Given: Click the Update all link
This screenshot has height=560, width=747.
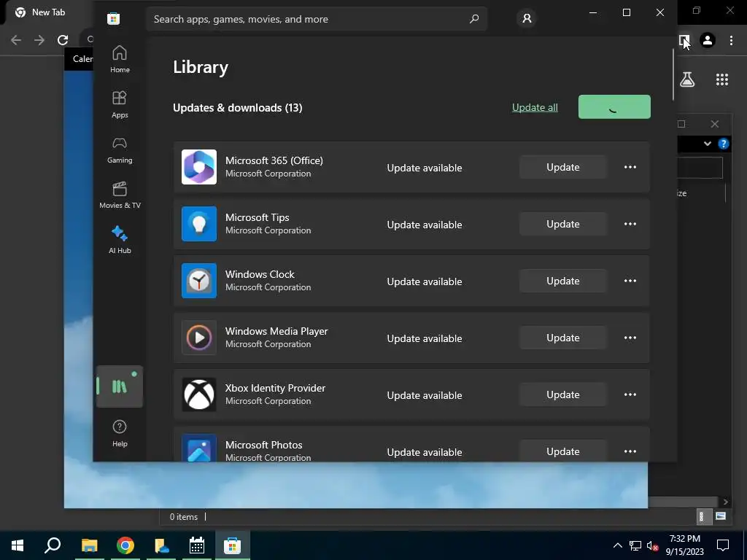Looking at the screenshot, I should (535, 108).
